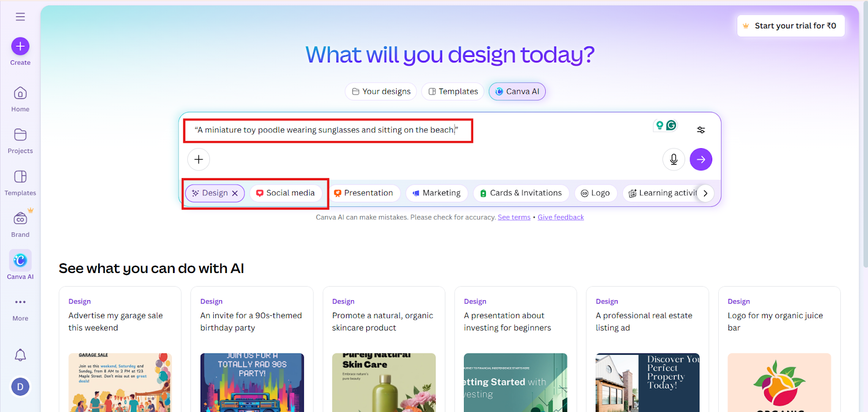Choose the Cards & Invitations chip
The image size is (868, 412).
tap(521, 193)
